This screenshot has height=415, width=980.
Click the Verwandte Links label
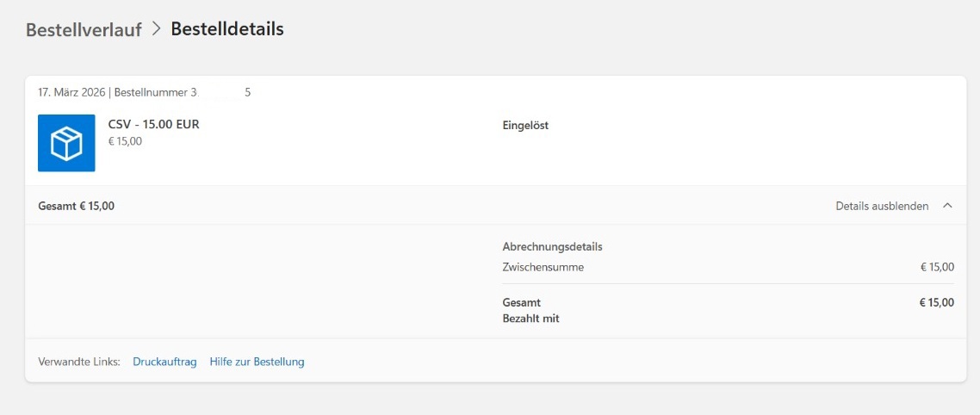79,362
